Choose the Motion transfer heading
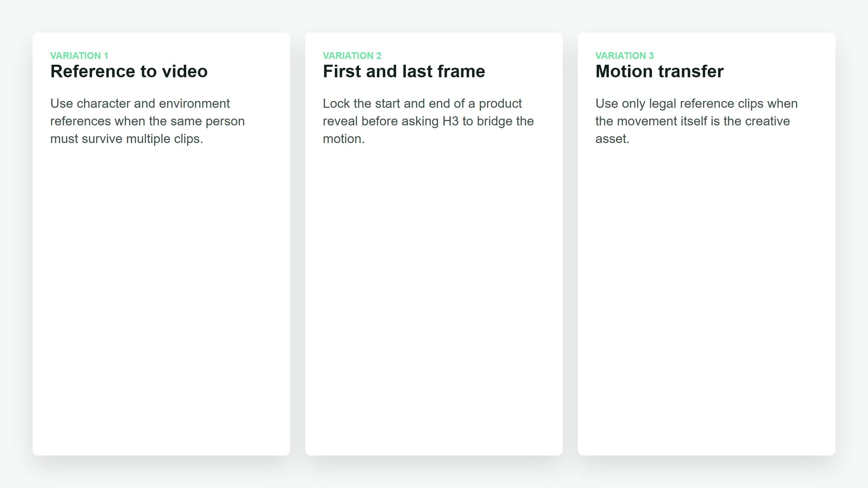 click(659, 72)
